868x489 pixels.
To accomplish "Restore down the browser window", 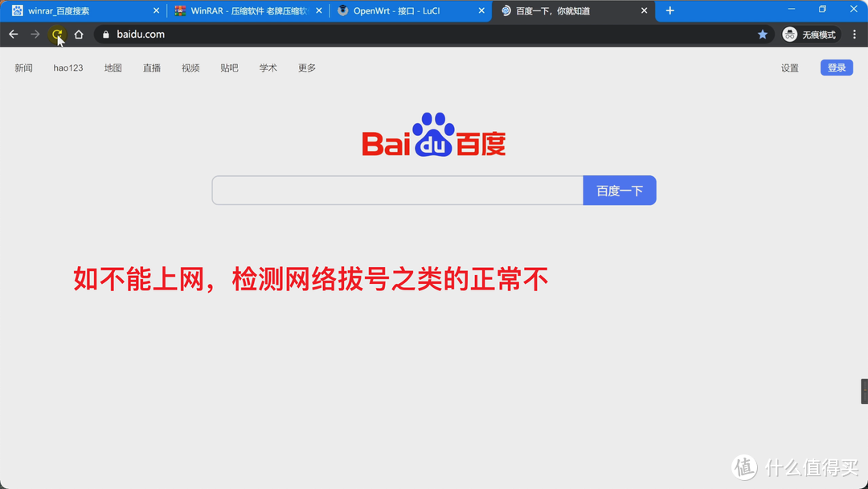I will coord(823,9).
